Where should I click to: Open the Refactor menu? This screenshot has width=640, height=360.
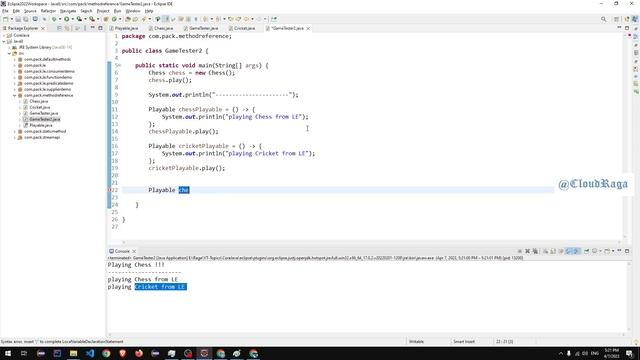click(x=48, y=11)
